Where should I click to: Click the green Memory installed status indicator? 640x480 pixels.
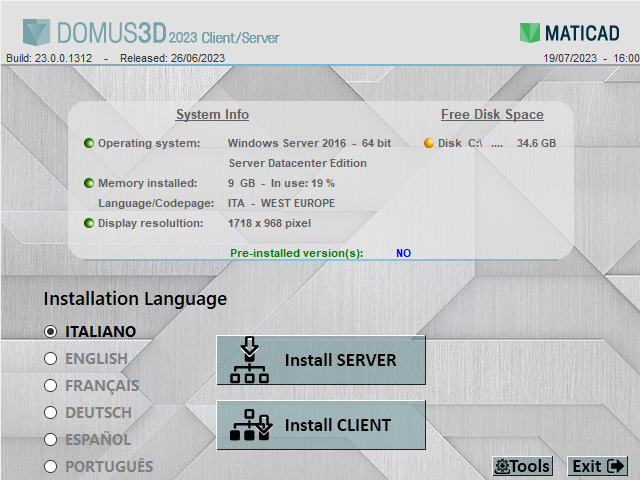pyautogui.click(x=89, y=183)
